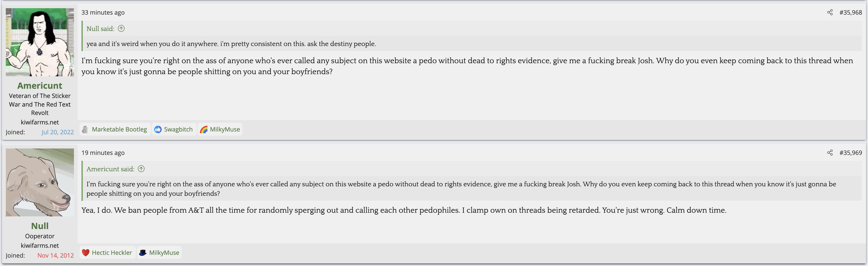Viewport: 868px width, 266px height.
Task: Jump to Null's quoted post arrow
Action: point(121,29)
